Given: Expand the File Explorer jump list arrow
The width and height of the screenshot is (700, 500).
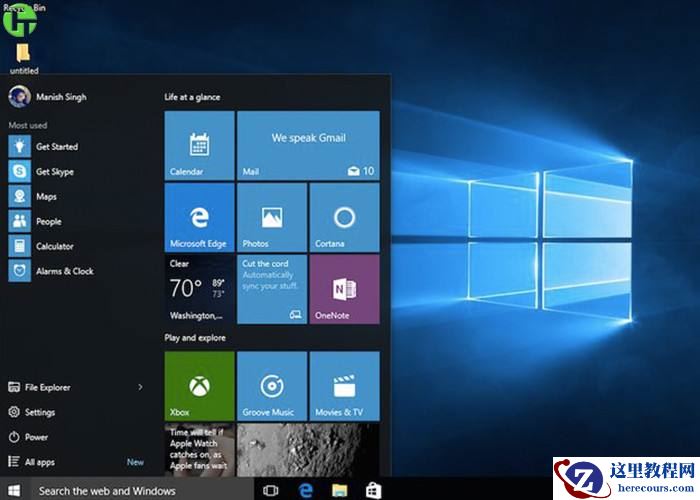Looking at the screenshot, I should tap(140, 387).
